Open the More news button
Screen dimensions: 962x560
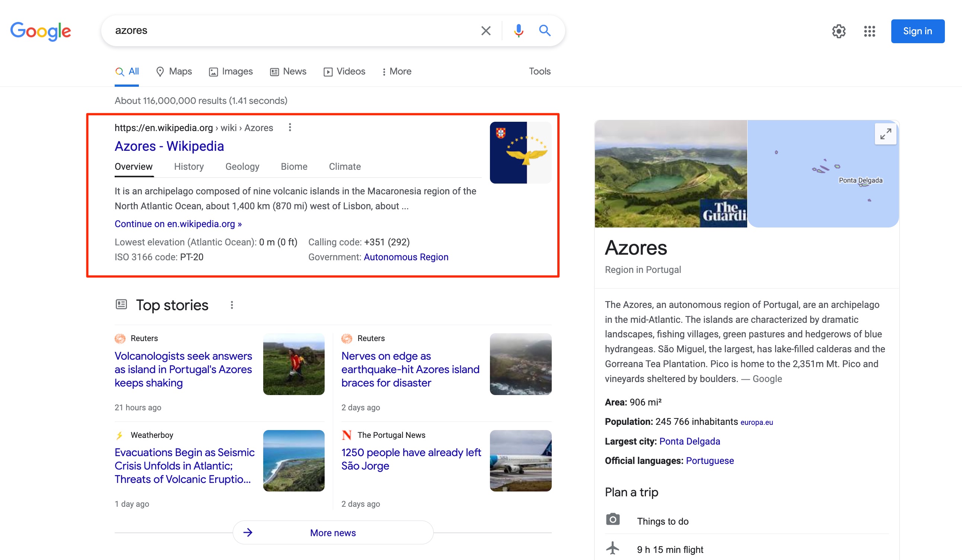tap(333, 533)
